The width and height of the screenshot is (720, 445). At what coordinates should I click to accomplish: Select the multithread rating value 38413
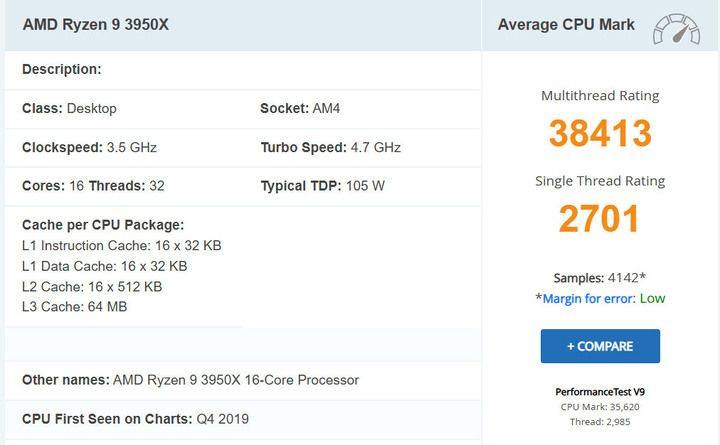pos(600,133)
